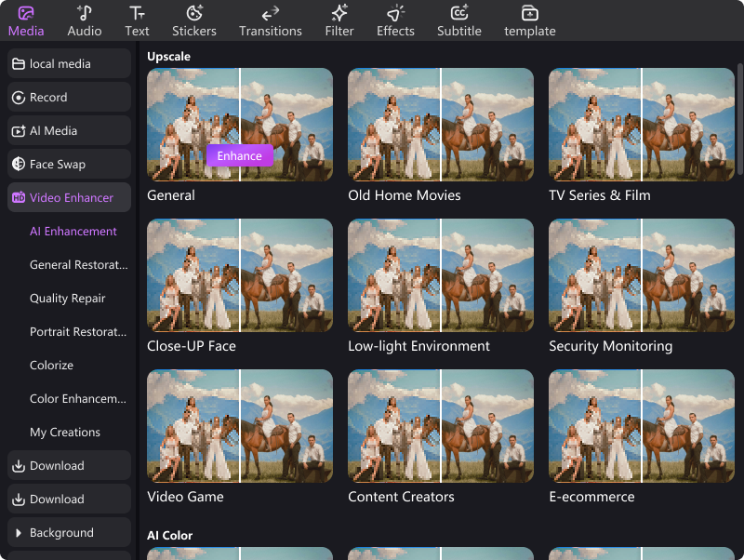Click the Security Monitoring label
The width and height of the screenshot is (744, 560).
tap(611, 346)
